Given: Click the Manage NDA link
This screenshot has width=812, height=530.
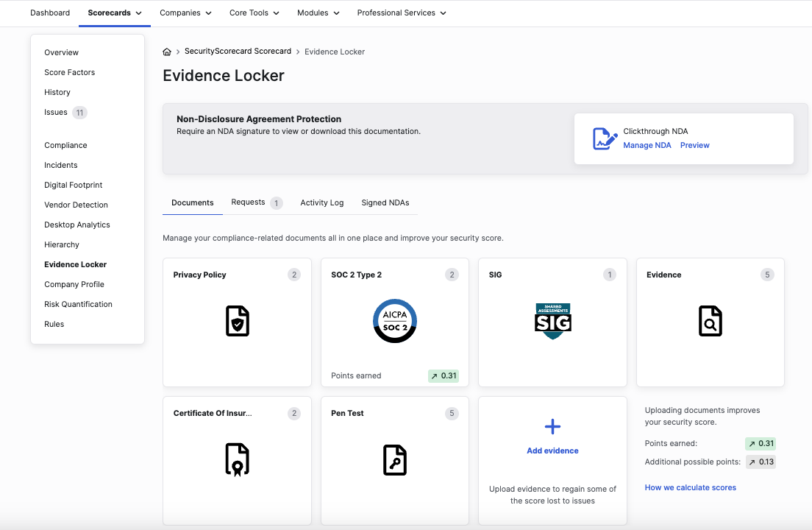Looking at the screenshot, I should click(647, 145).
